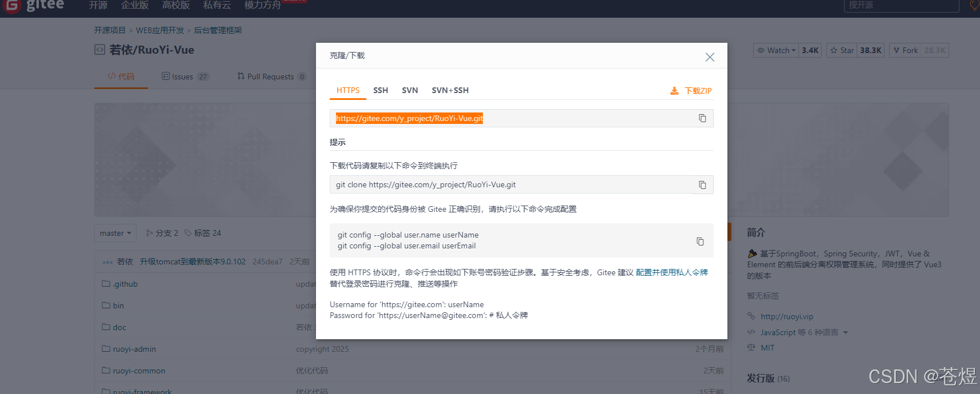Open the 高校版 navigation item

click(176, 5)
